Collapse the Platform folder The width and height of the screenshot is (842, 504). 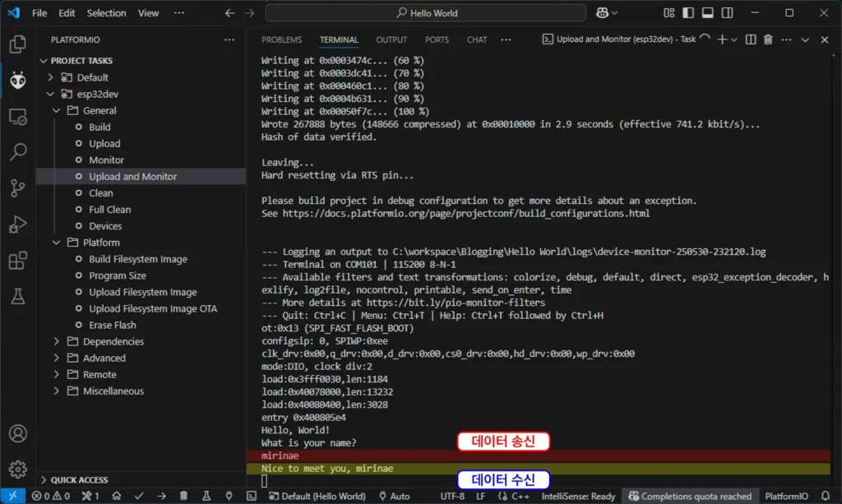click(57, 243)
